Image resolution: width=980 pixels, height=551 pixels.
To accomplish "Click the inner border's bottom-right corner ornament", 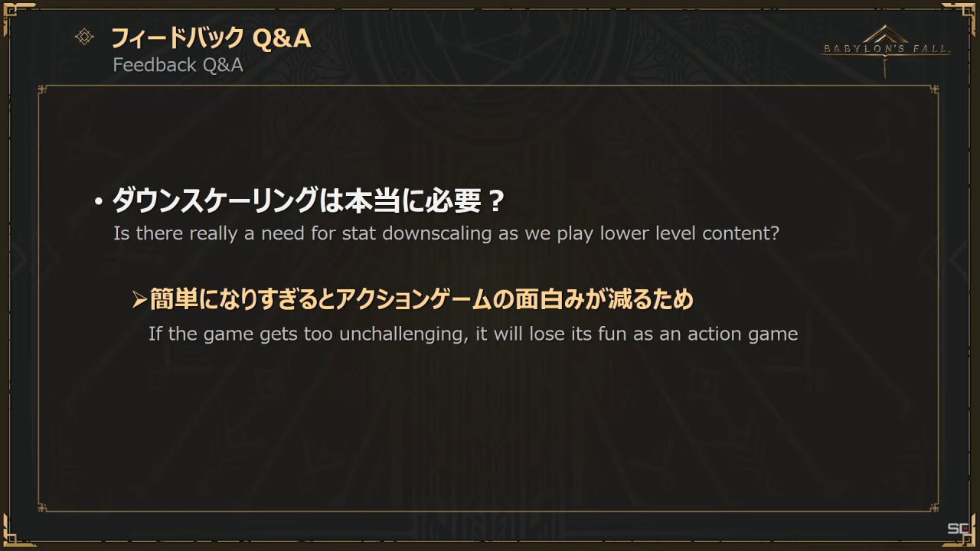I will coord(935,506).
